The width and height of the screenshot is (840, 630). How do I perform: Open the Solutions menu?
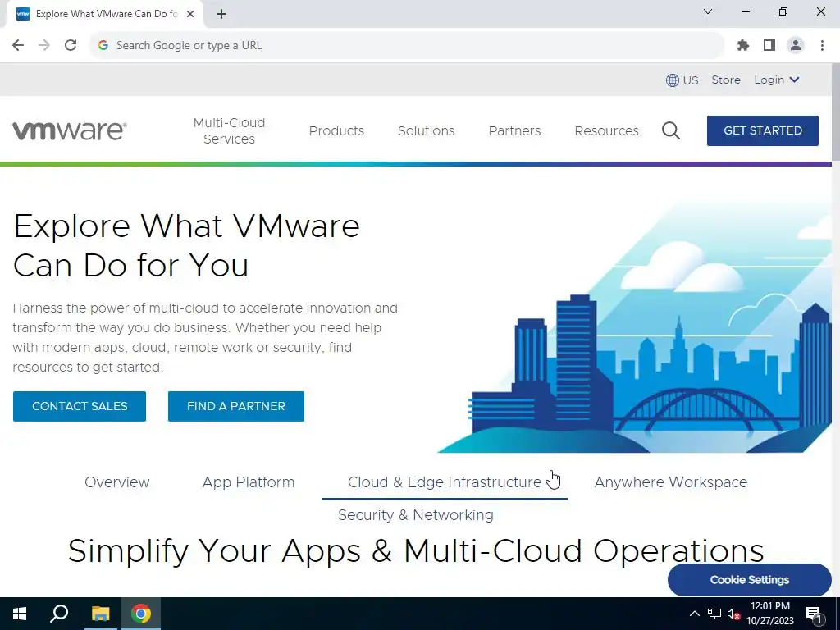[x=427, y=130]
